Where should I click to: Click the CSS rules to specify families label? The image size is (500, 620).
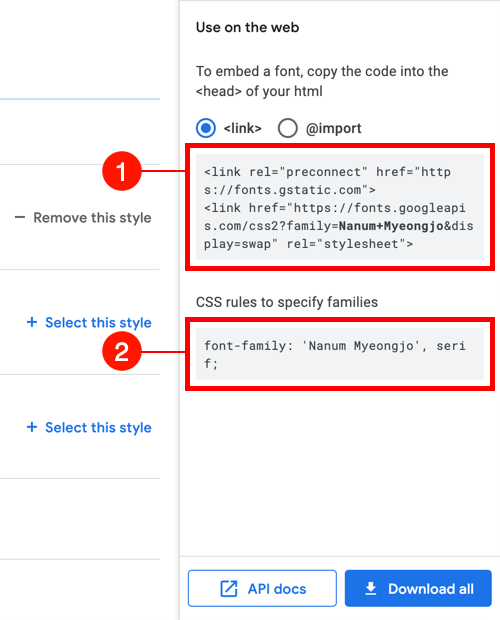tap(287, 302)
